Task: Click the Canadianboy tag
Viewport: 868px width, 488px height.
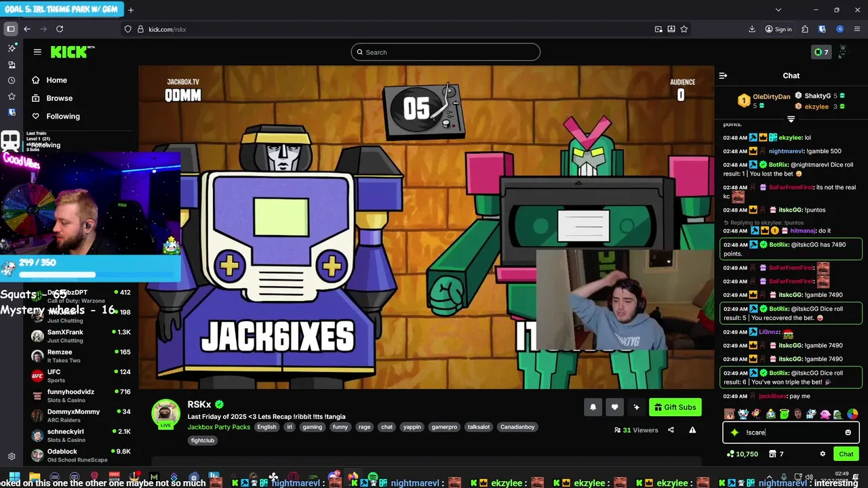Action: click(x=517, y=427)
